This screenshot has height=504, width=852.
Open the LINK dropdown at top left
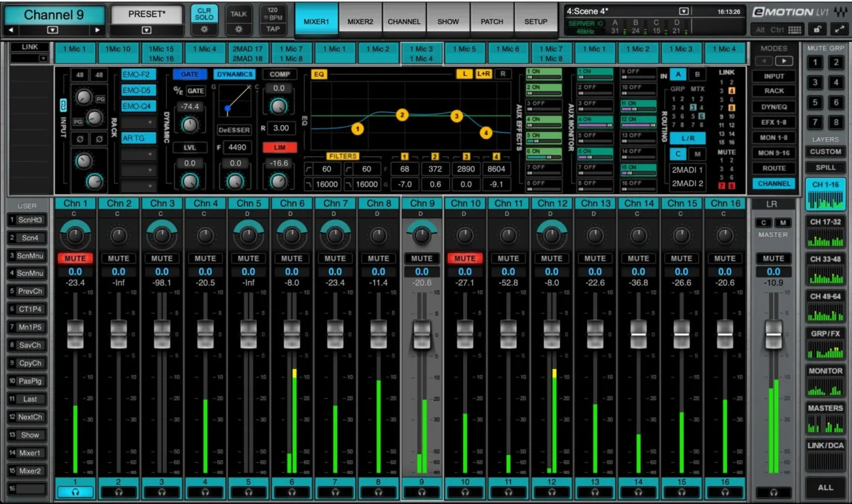click(44, 58)
